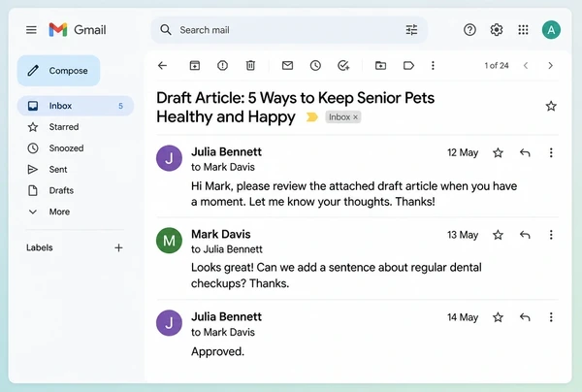Click the 'Draft Article' subject line
The image size is (582, 392).
[296, 108]
